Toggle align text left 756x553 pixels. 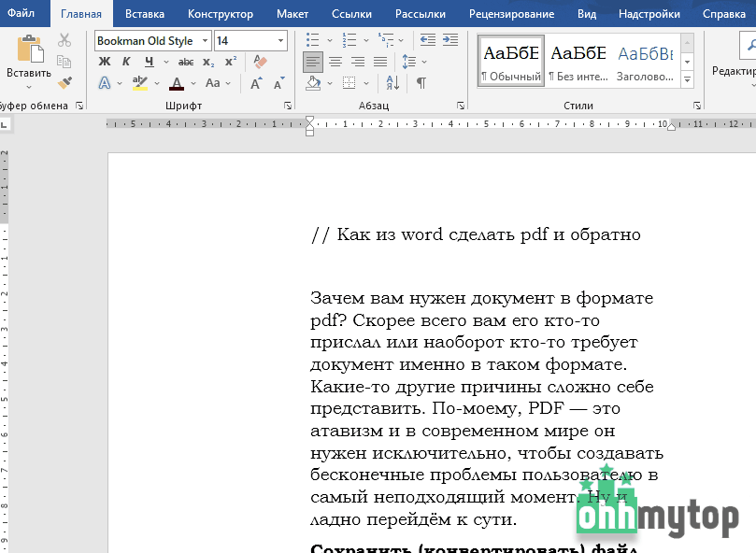tap(313, 62)
